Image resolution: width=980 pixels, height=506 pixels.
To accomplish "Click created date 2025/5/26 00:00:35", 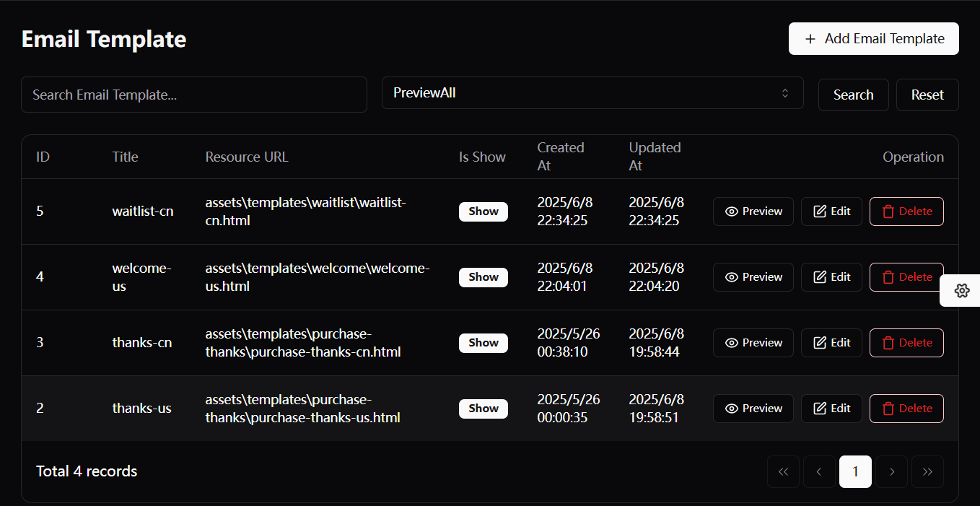I will click(x=569, y=409).
